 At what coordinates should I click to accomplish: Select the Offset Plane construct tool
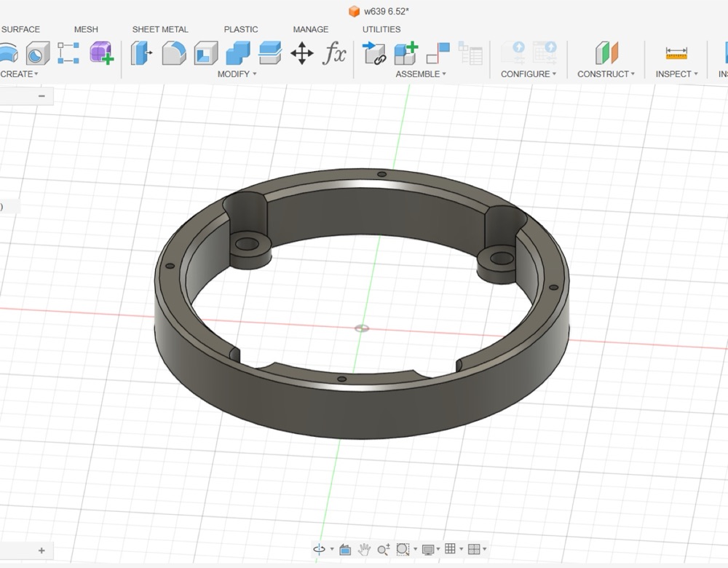pyautogui.click(x=607, y=53)
